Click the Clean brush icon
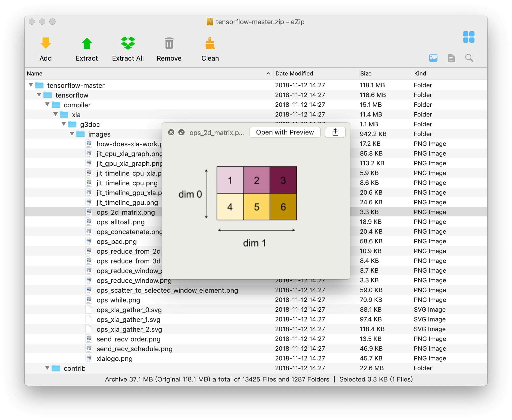Viewport: 512px width, 420px height. click(x=210, y=44)
